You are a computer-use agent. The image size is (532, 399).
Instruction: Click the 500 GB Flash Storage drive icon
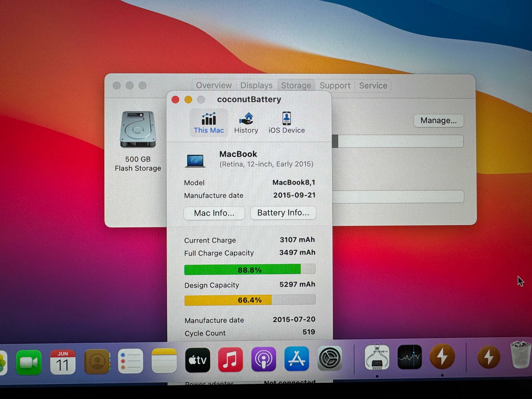pyautogui.click(x=138, y=129)
